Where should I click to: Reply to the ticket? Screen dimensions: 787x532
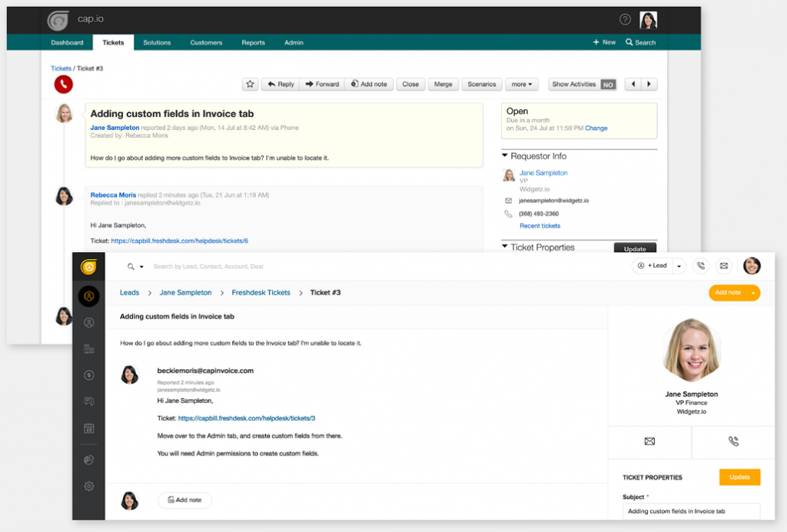(281, 85)
